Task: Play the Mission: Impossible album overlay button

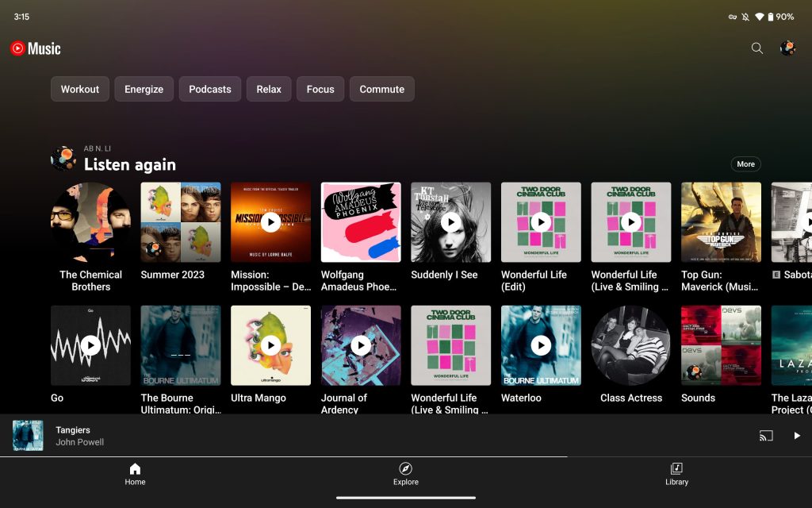Action: 270,222
